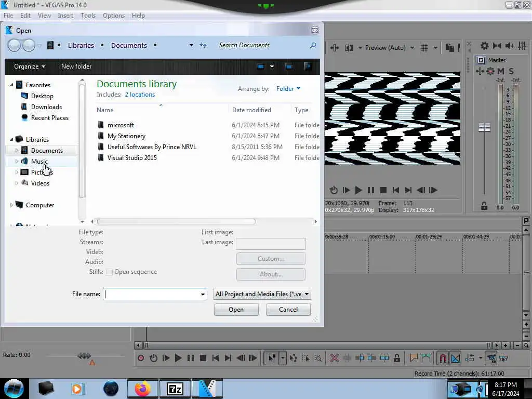The width and height of the screenshot is (532, 399).
Task: Toggle Automatic Crossfades icon
Action: [455, 358]
